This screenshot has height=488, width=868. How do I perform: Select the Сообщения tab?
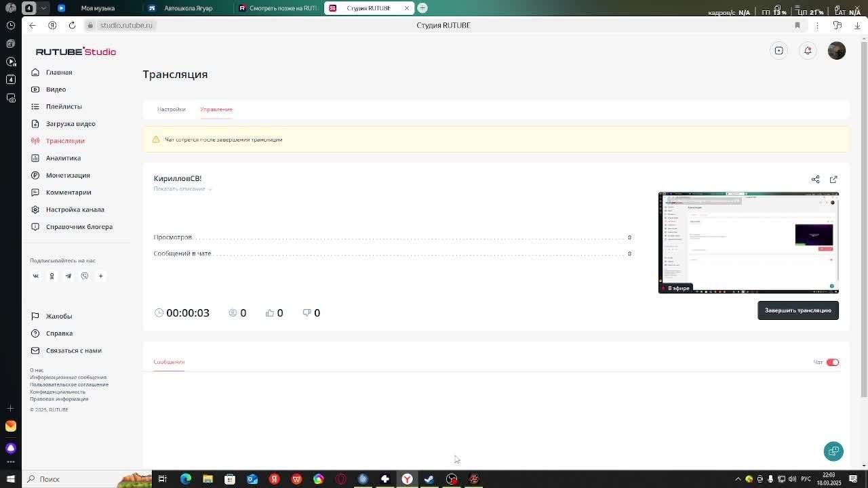(169, 362)
